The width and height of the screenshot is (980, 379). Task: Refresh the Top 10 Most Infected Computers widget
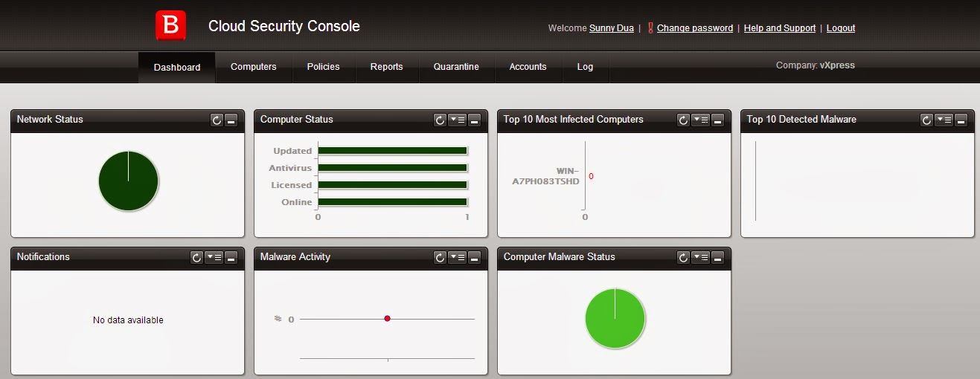coord(683,120)
